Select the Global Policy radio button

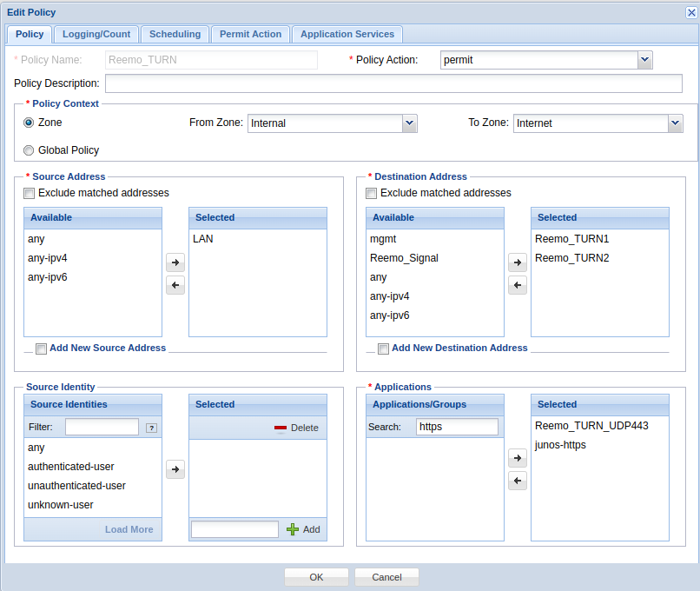(x=29, y=150)
